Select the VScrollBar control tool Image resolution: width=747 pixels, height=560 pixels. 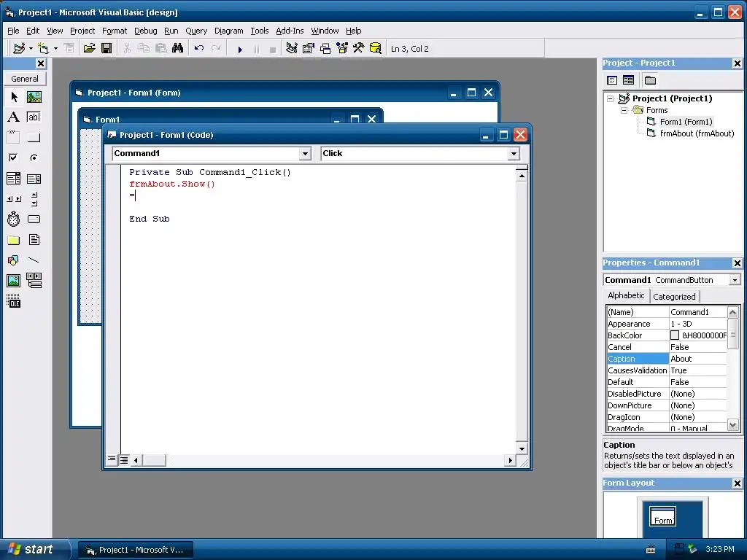[x=34, y=198]
